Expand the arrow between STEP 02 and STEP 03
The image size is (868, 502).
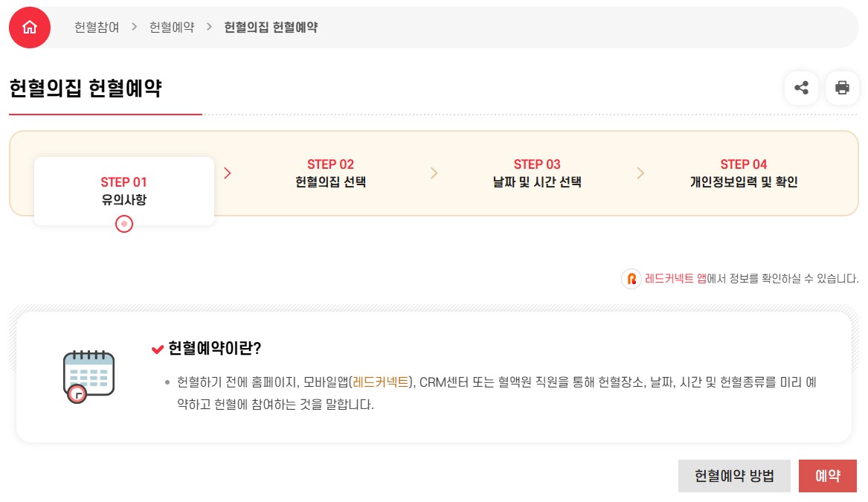tap(434, 173)
